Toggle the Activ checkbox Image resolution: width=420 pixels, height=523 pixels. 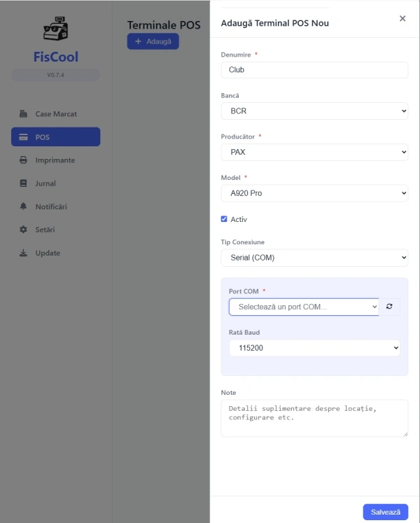point(224,219)
